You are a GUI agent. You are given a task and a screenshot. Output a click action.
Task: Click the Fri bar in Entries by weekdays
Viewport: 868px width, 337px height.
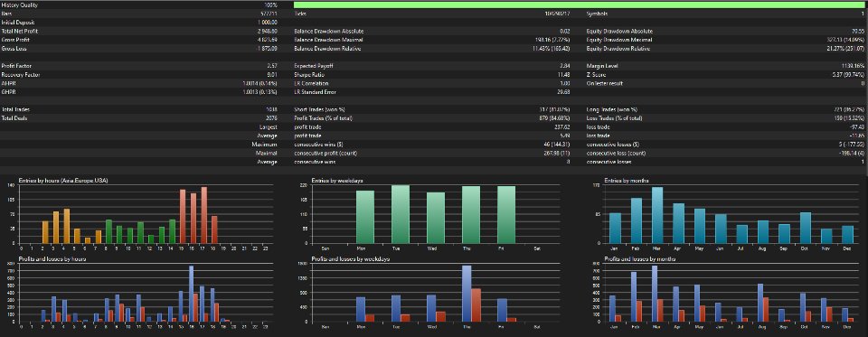point(506,215)
